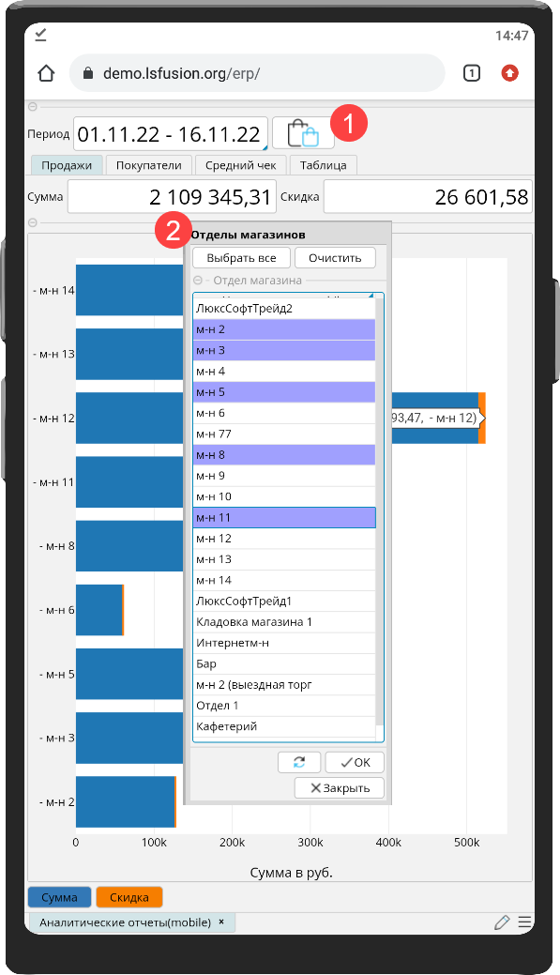
Task: Collapse the Отдел магазина section
Action: pos(198,281)
